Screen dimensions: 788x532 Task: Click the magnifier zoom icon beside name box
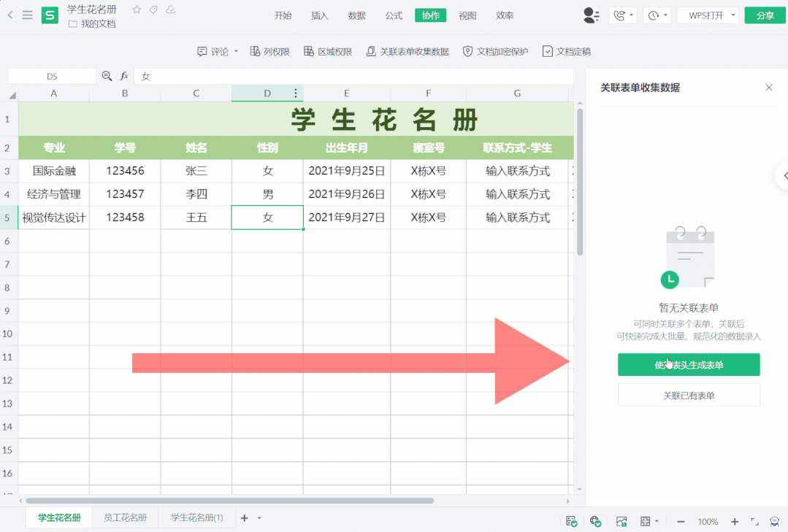[107, 76]
